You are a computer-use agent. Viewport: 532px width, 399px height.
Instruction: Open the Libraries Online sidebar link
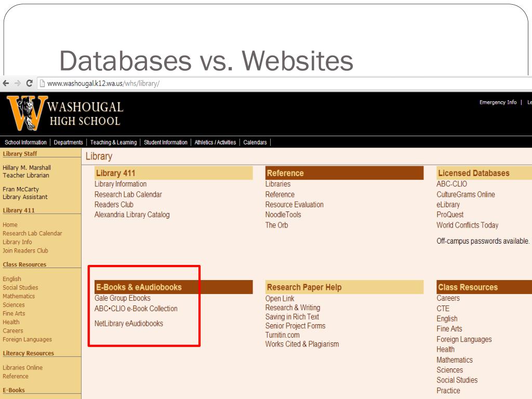coord(22,368)
